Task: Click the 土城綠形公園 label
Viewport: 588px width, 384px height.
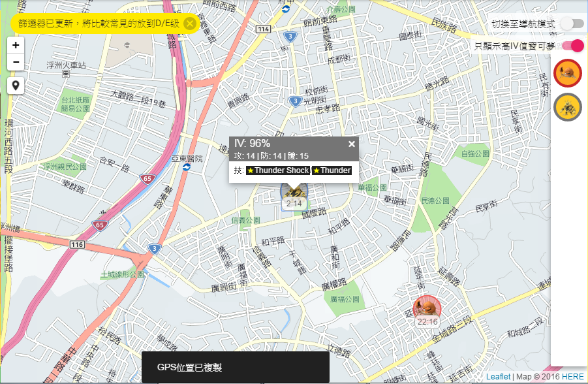Action: coord(122,274)
